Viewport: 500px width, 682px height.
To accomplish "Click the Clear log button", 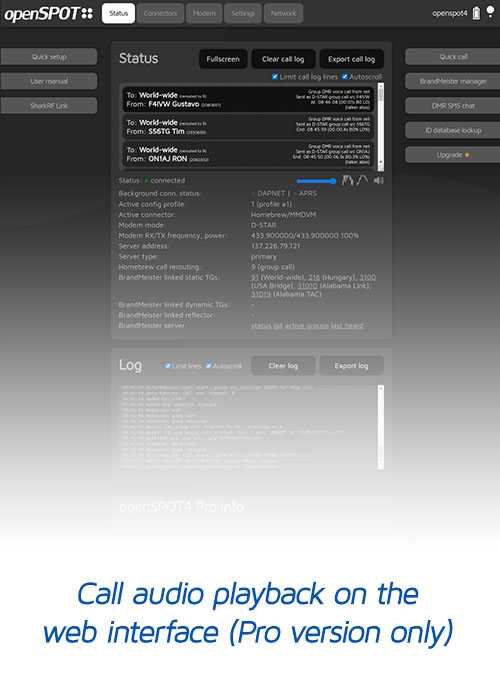I will [x=283, y=366].
